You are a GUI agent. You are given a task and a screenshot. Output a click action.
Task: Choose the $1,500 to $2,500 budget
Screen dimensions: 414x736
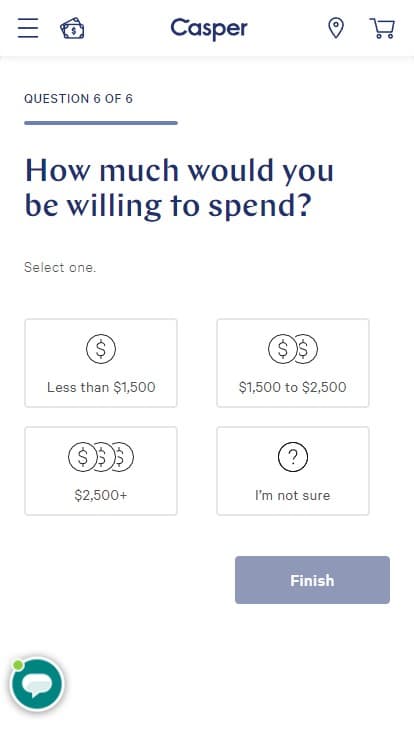[x=293, y=363]
